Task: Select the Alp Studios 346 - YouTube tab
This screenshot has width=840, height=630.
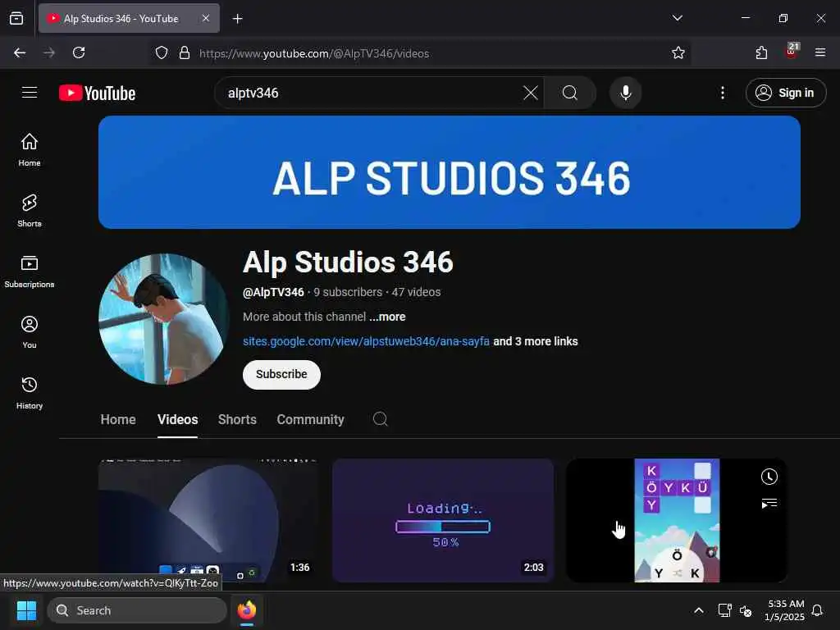Action: (129, 18)
